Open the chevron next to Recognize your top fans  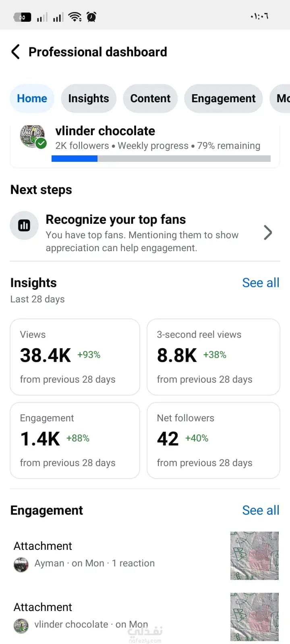pyautogui.click(x=268, y=233)
